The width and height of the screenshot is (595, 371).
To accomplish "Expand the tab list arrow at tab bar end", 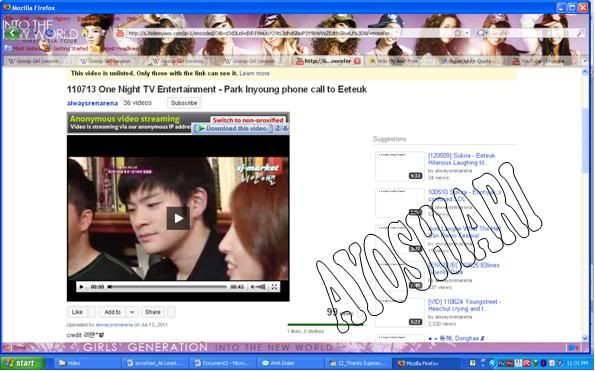I will [x=585, y=61].
